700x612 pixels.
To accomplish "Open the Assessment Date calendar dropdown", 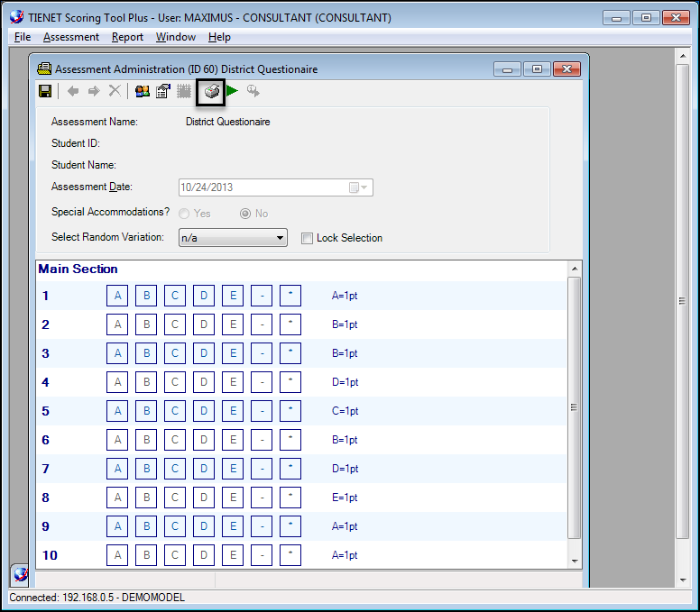I will point(359,187).
